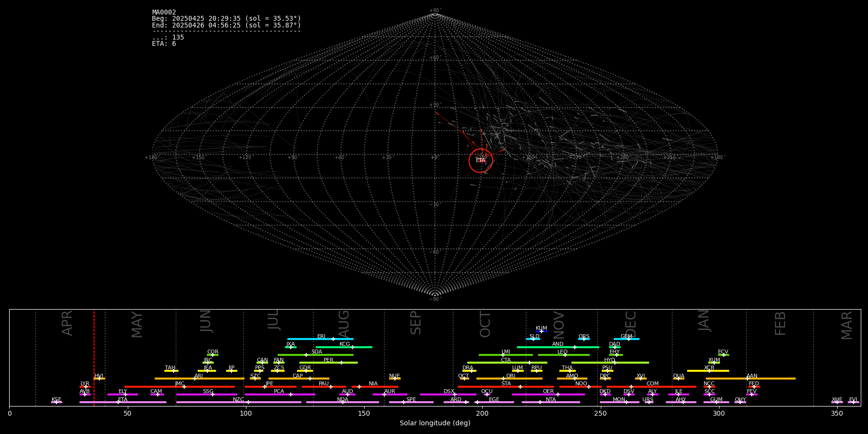Click the End: 20250426 04:56:25 timestamp line
Image resolution: width=868 pixels, height=434 pixels.
226,25
